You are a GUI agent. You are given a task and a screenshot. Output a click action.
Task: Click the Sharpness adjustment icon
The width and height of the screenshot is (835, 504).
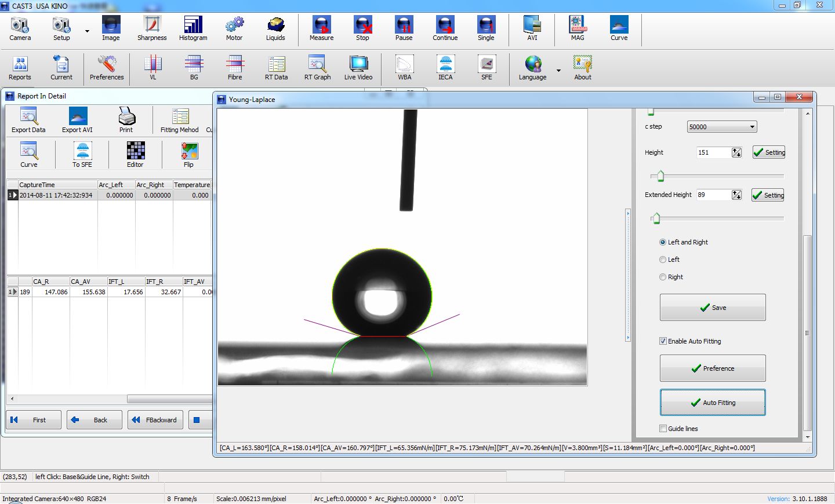(151, 28)
